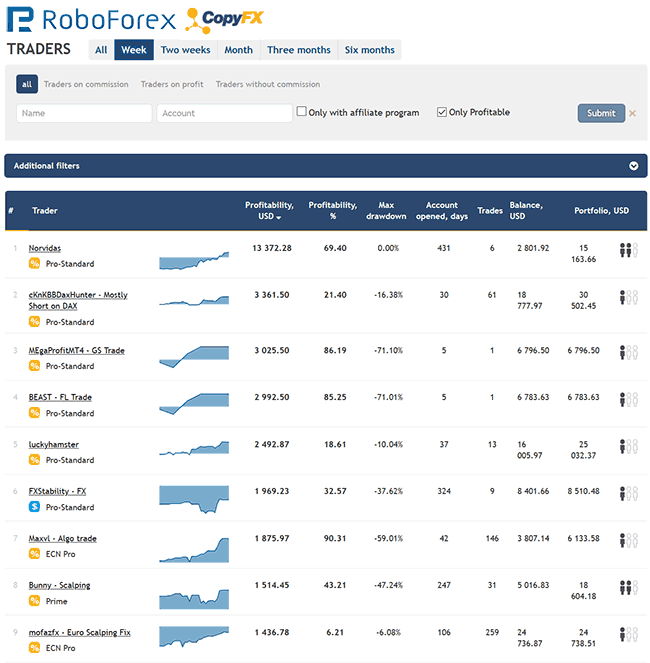
Task: Click the subscribers icon in BEAST row
Action: [628, 400]
